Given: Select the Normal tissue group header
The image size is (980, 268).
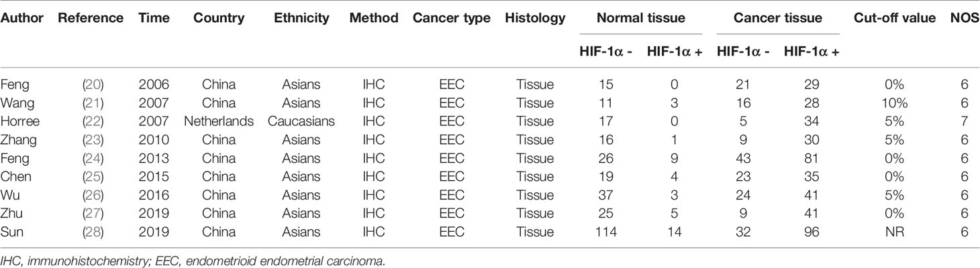Looking at the screenshot, I should pos(640,18).
